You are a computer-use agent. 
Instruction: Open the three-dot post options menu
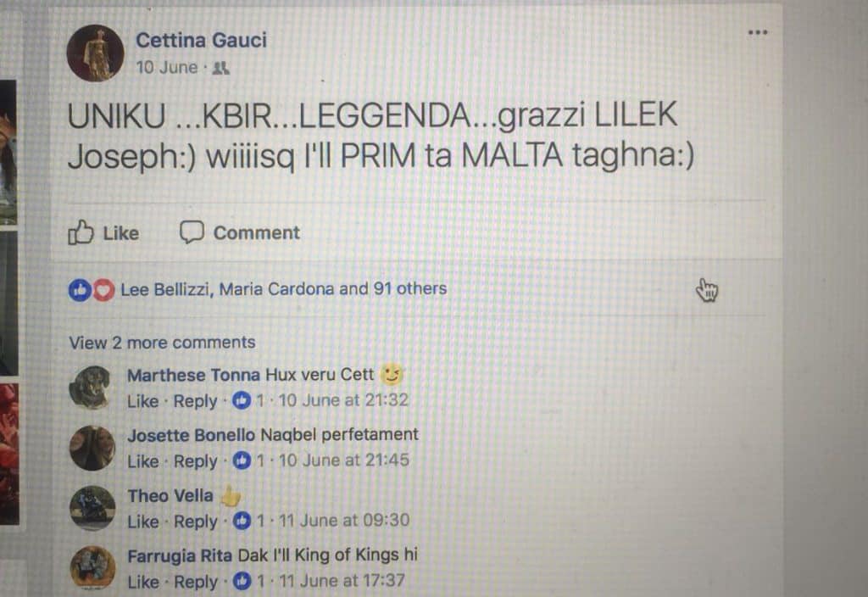tap(757, 33)
